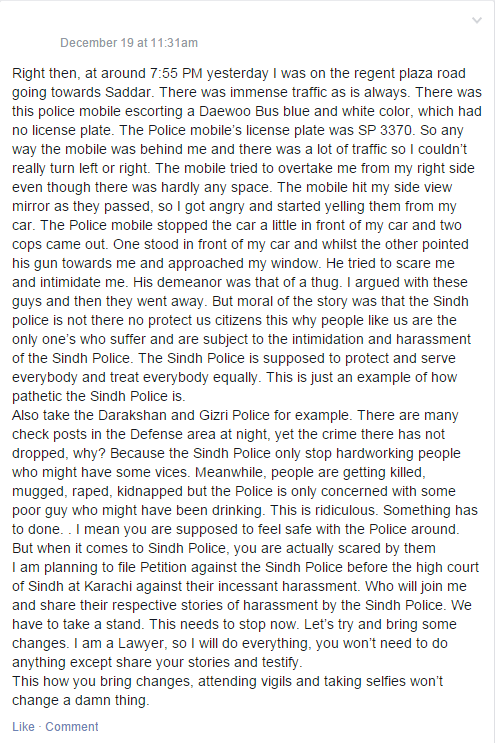Like this post

(23, 726)
